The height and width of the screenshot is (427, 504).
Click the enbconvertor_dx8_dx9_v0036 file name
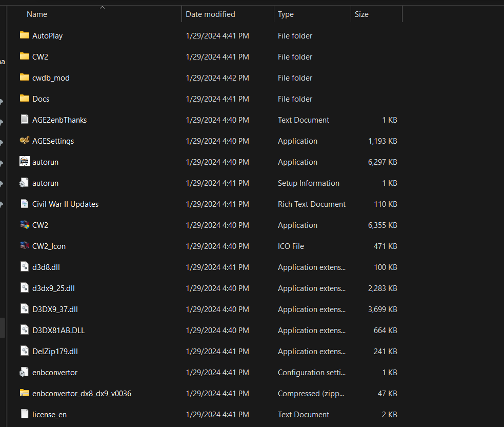pos(82,394)
